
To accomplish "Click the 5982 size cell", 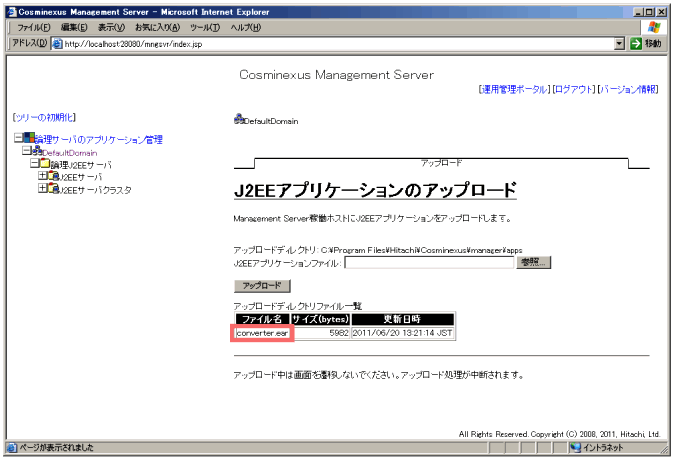I will pyautogui.click(x=320, y=333).
